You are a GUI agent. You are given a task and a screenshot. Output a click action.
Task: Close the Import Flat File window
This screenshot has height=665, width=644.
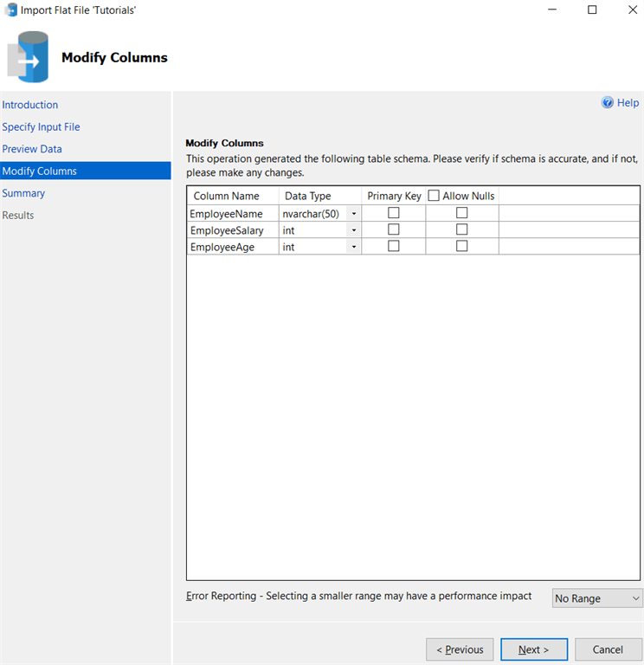coord(633,10)
